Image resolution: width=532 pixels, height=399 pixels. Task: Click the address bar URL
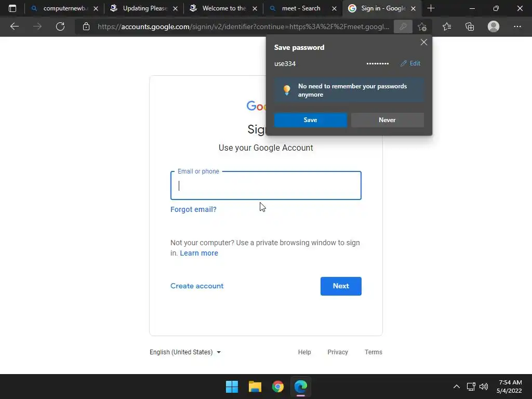[243, 26]
